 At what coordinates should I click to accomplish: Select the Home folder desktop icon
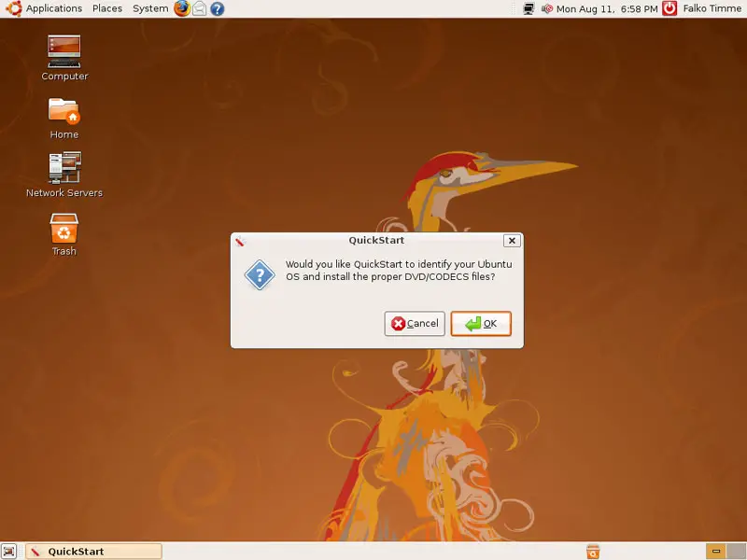click(x=63, y=119)
